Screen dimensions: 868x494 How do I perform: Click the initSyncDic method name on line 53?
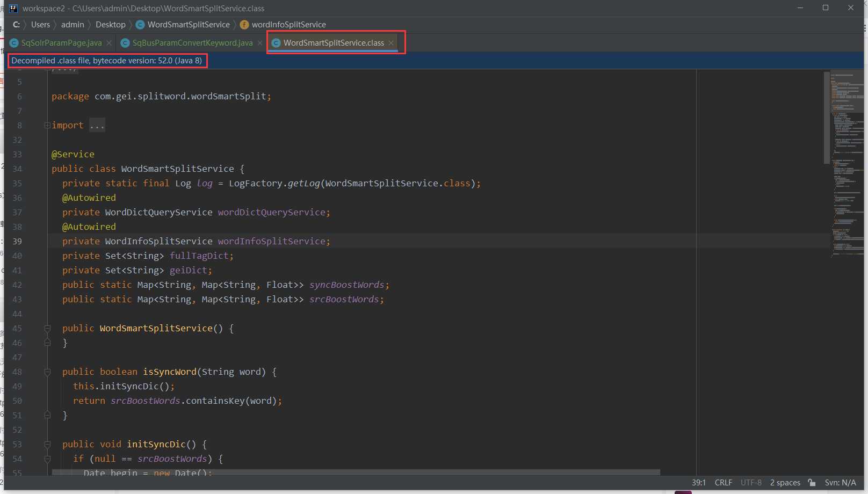click(156, 444)
